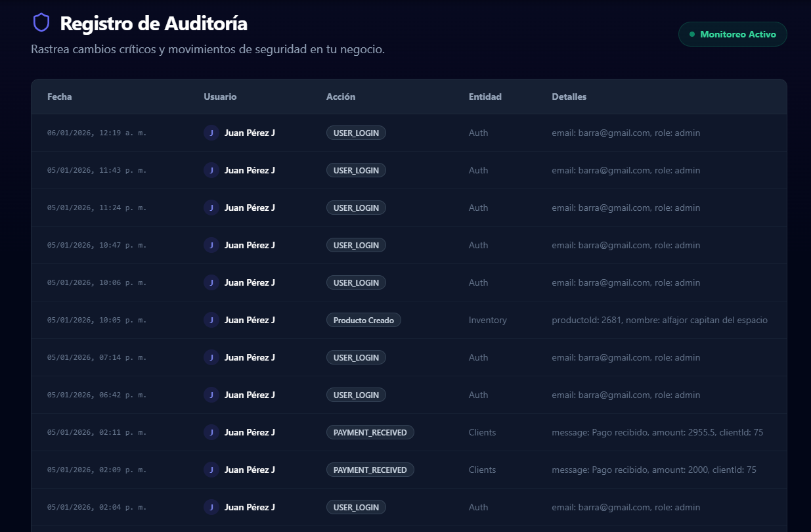This screenshot has height=532, width=811.
Task: Click the Monitoreo Activo status badge
Action: [732, 34]
